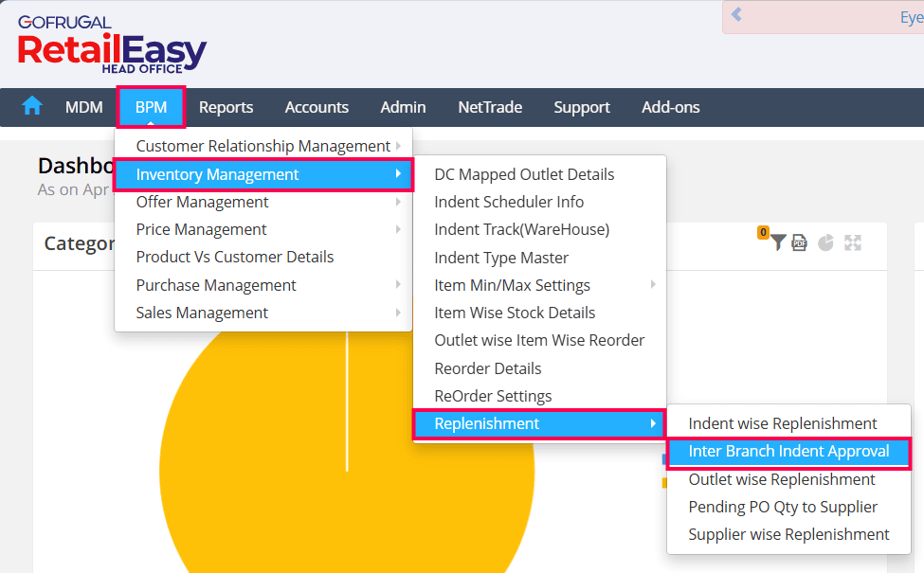Select Indent Type Master
The width and height of the screenshot is (924, 573).
[x=540, y=258]
